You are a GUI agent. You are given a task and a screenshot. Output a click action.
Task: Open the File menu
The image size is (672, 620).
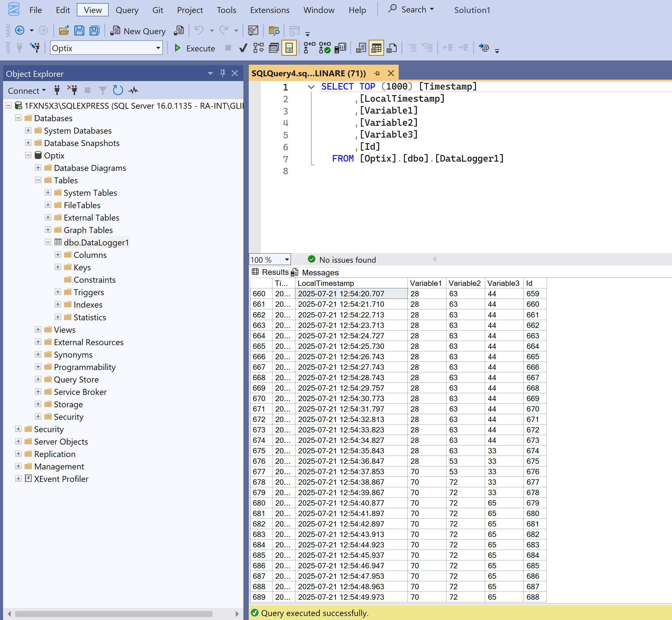click(x=36, y=10)
